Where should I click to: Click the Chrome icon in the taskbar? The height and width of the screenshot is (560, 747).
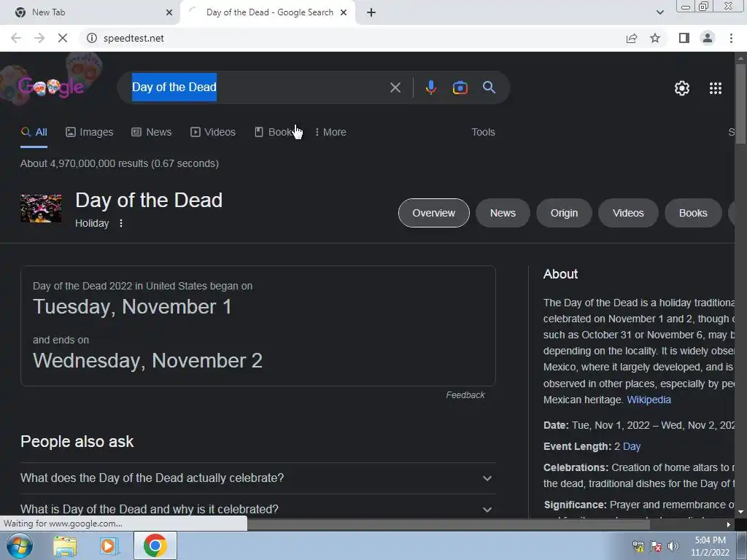[155, 545]
